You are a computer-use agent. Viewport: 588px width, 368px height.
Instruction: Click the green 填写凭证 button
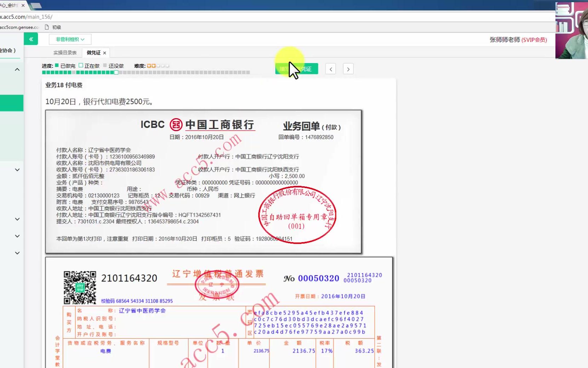(296, 69)
